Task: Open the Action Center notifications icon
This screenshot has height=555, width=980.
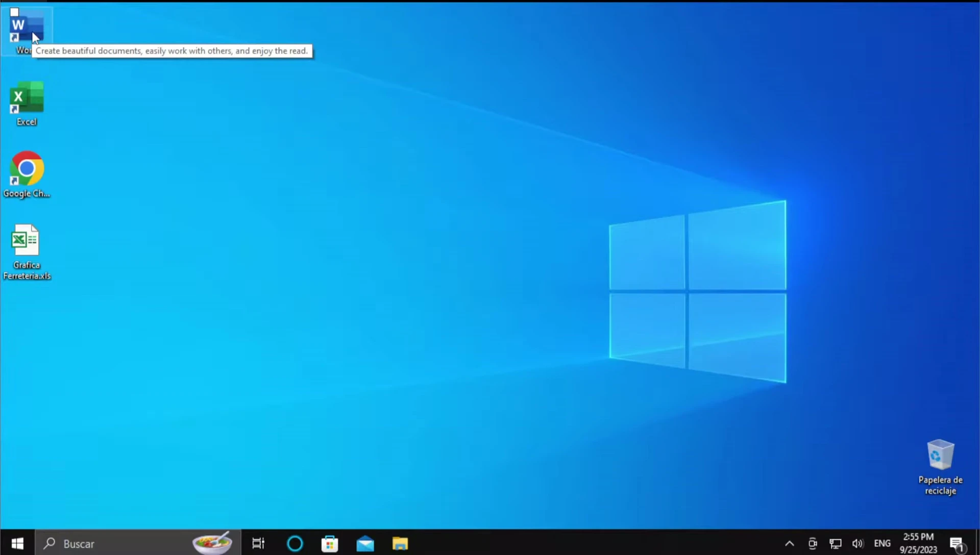Action: (957, 543)
